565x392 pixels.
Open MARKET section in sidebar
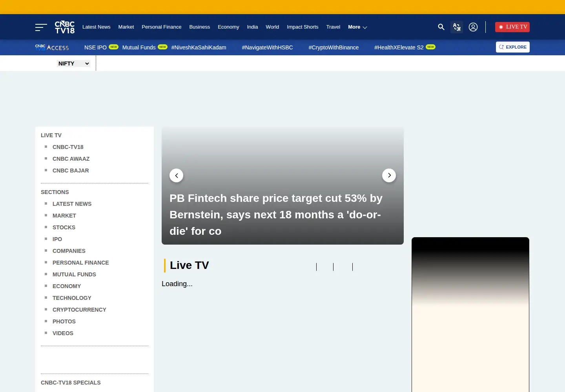tap(64, 216)
